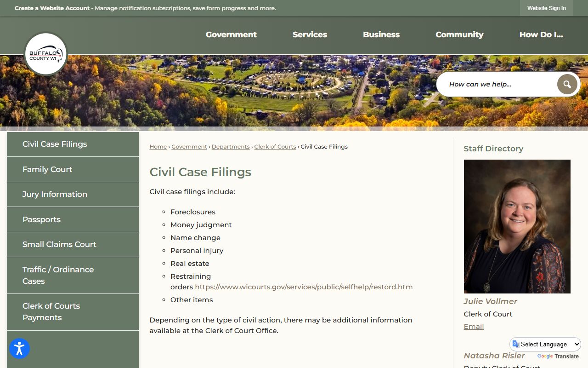This screenshot has height=368, width=588.
Task: Open the How Do I... menu
Action: coord(541,34)
